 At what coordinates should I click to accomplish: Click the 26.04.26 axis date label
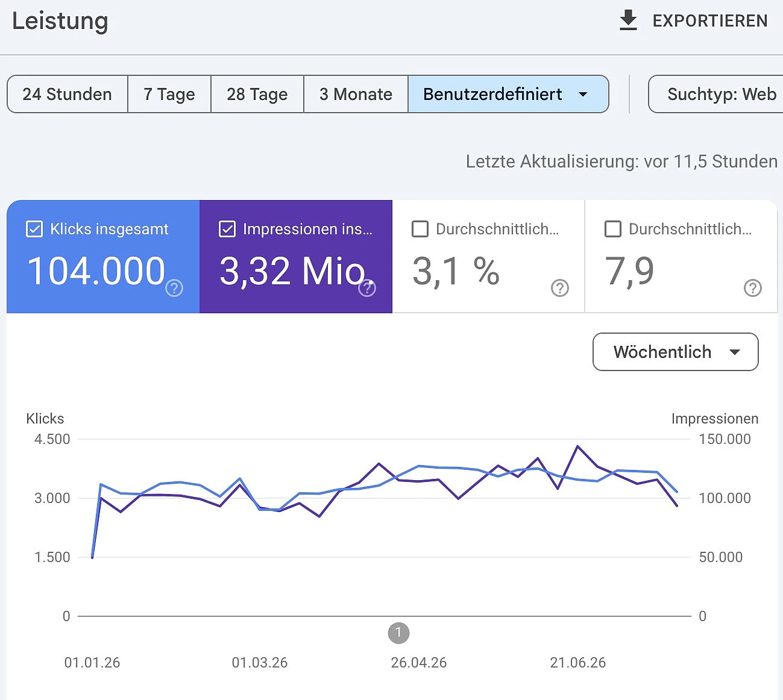click(x=419, y=663)
